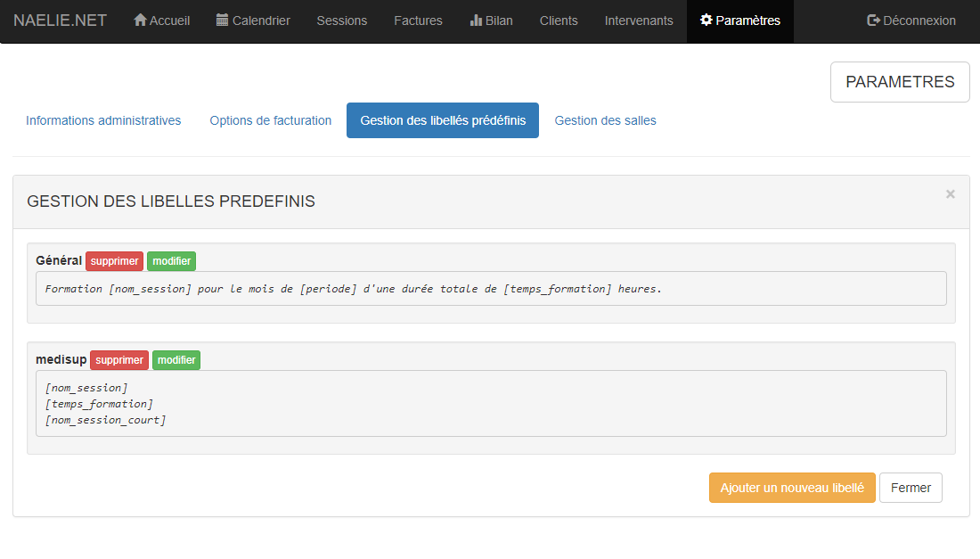Screen dimensions: 980x559
Task: Click Ajouter un nouveau libellé
Action: click(792, 488)
